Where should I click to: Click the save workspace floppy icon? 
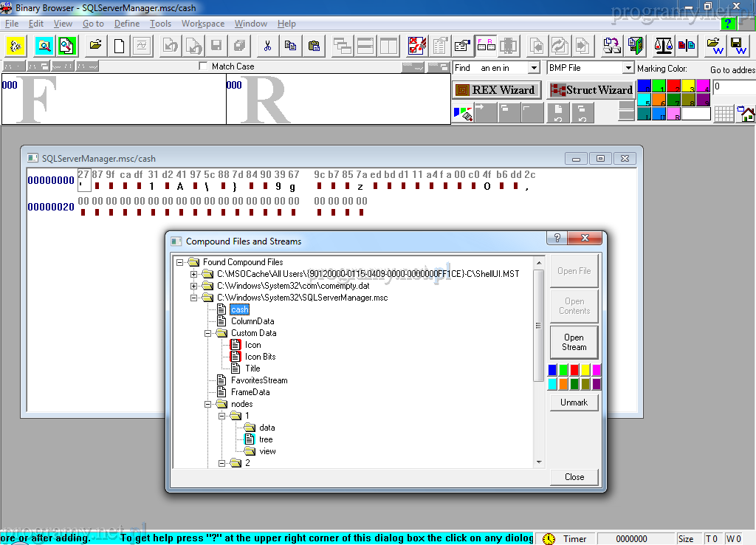tap(738, 46)
